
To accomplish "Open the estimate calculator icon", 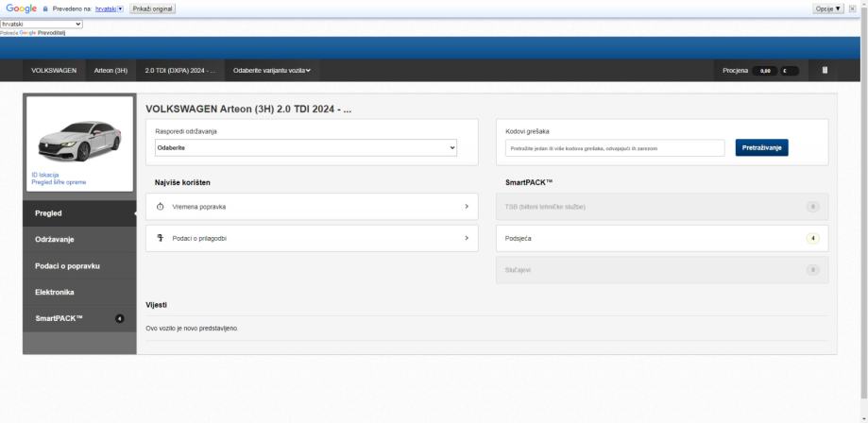I will 825,70.
